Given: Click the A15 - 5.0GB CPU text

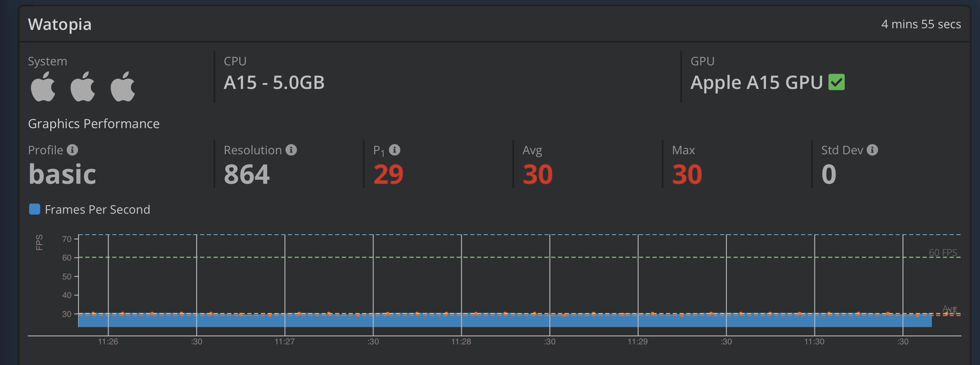Looking at the screenshot, I should [x=274, y=83].
